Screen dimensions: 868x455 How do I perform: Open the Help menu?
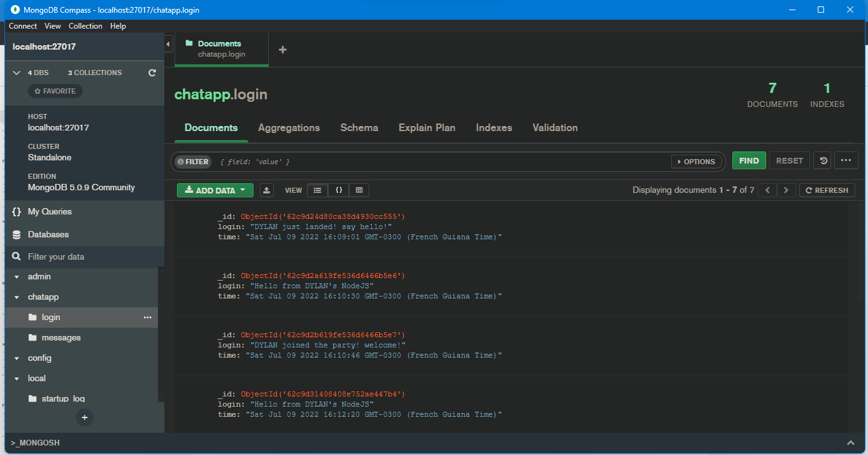pos(118,26)
